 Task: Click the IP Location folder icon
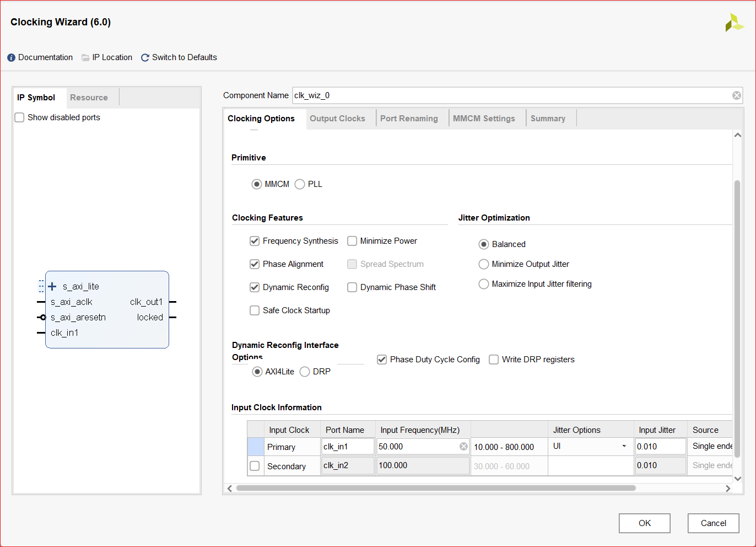coord(85,58)
